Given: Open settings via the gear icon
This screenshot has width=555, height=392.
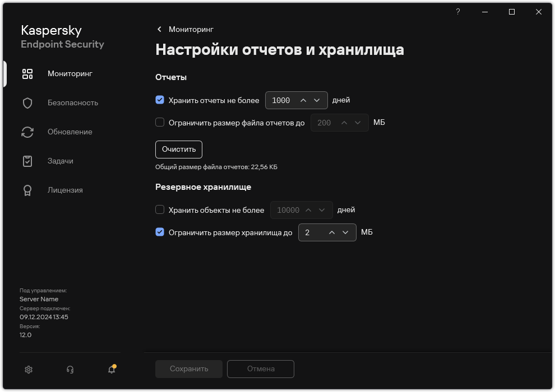Looking at the screenshot, I should [29, 370].
